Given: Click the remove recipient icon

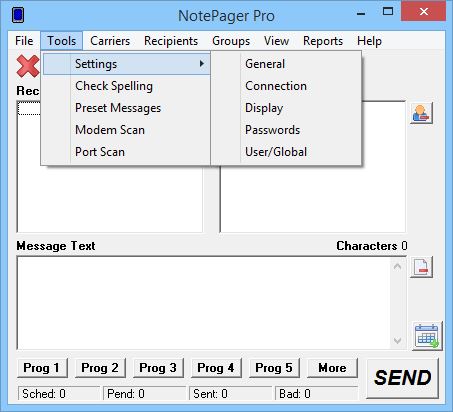Looking at the screenshot, I should (x=421, y=113).
